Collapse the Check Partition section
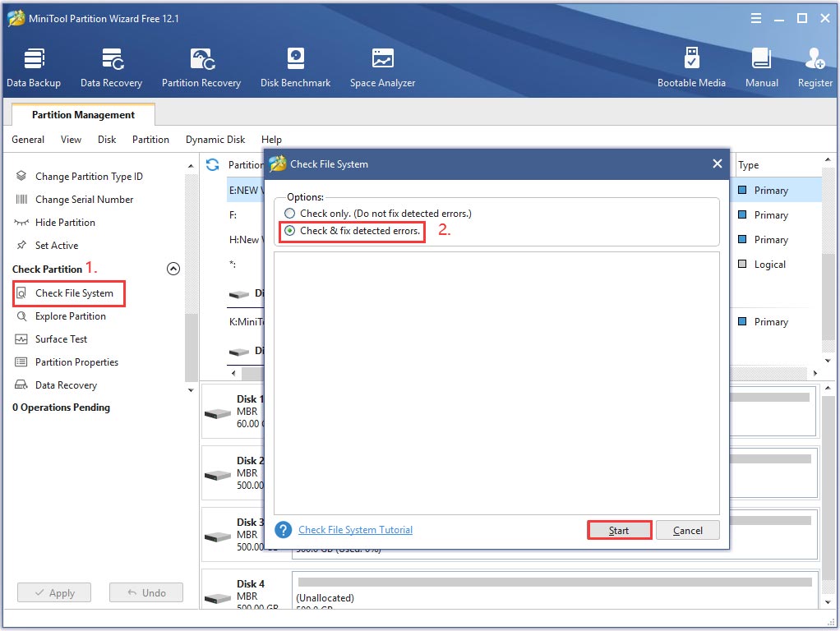This screenshot has height=631, width=840. point(173,269)
